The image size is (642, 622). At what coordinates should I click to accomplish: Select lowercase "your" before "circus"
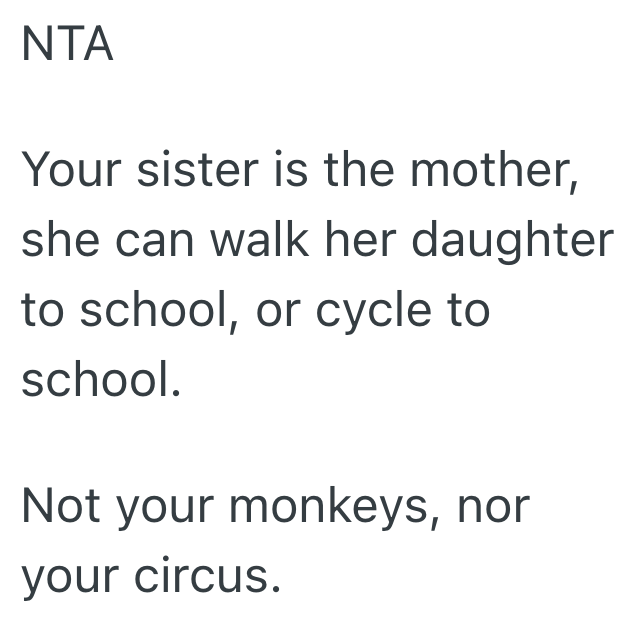(x=68, y=577)
